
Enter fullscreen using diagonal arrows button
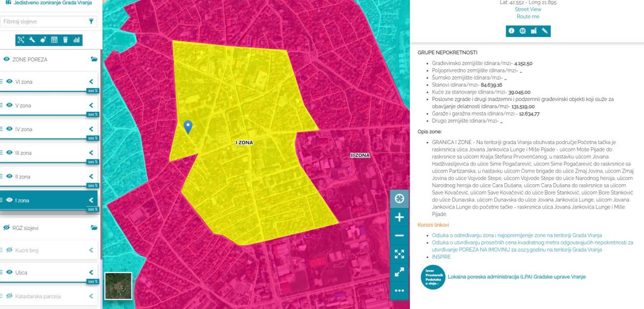[x=399, y=272]
